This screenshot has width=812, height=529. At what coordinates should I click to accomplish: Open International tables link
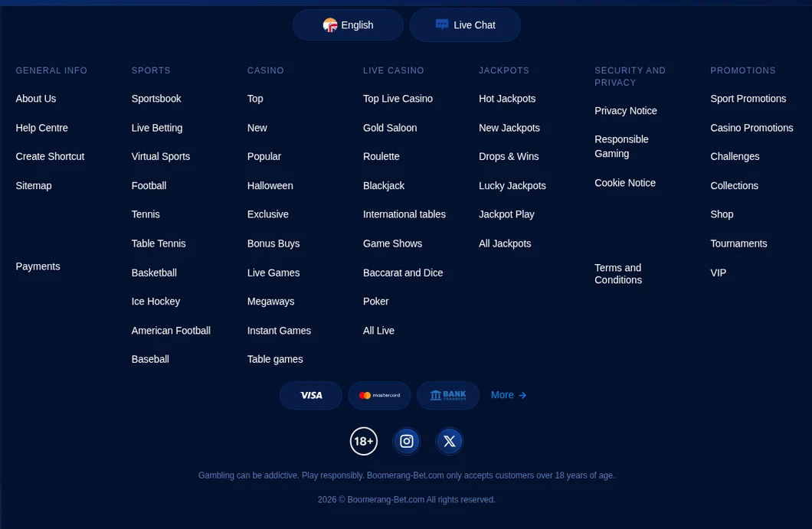pos(404,214)
